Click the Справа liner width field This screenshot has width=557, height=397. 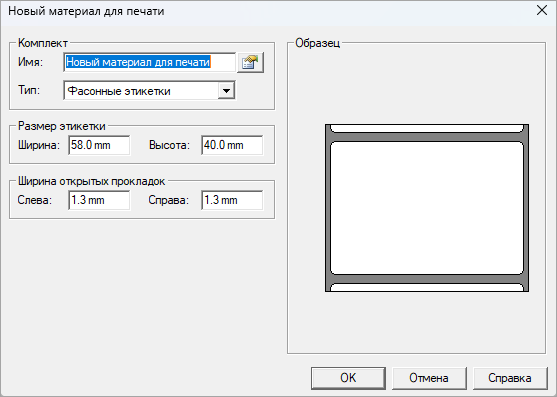click(232, 200)
